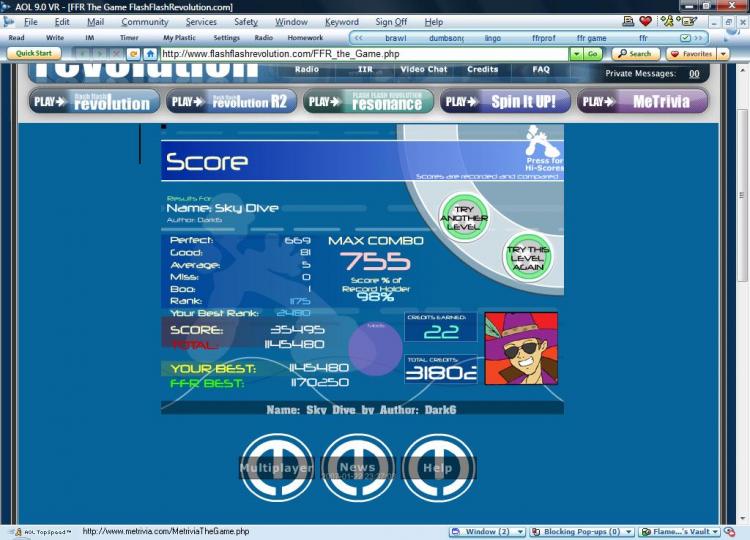Screen dimensions: 750x540
Task: Click the Play Spin It UP! banner
Action: coord(505,101)
